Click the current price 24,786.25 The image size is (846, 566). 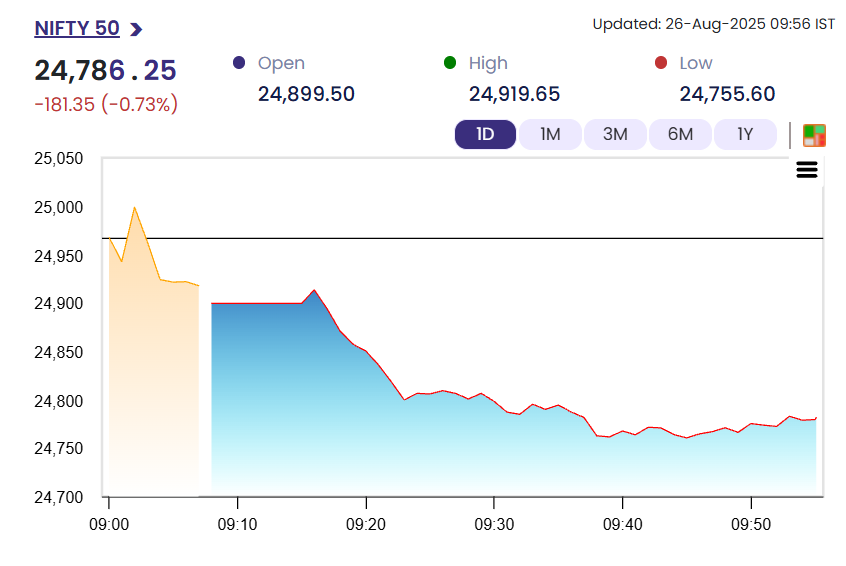tap(105, 70)
